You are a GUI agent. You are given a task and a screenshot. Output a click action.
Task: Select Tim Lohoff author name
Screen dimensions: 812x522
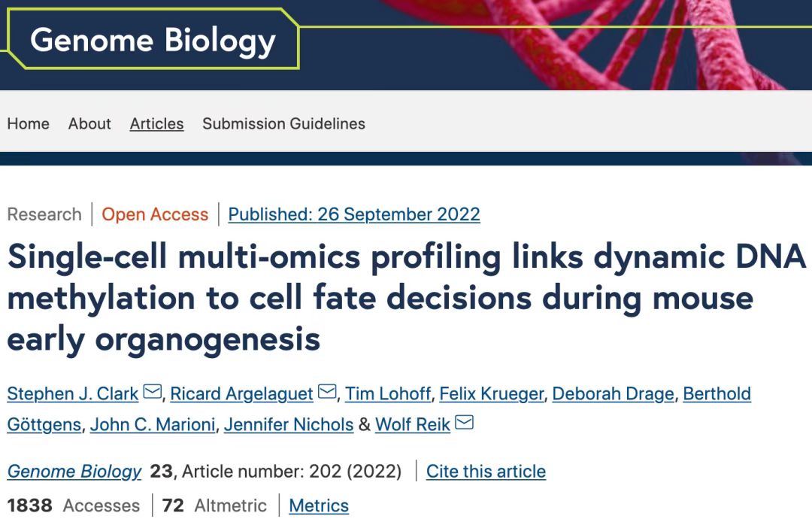tap(388, 394)
